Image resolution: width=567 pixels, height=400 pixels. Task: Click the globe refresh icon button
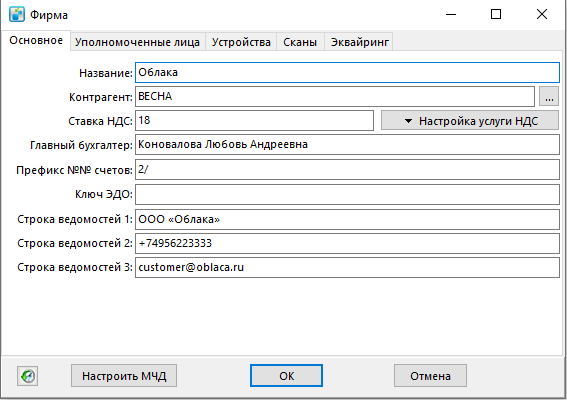[27, 376]
